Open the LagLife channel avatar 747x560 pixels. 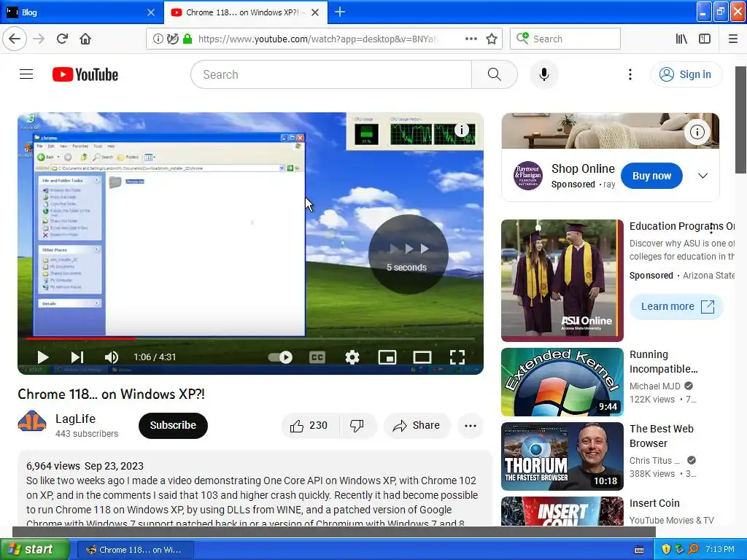[x=32, y=421]
